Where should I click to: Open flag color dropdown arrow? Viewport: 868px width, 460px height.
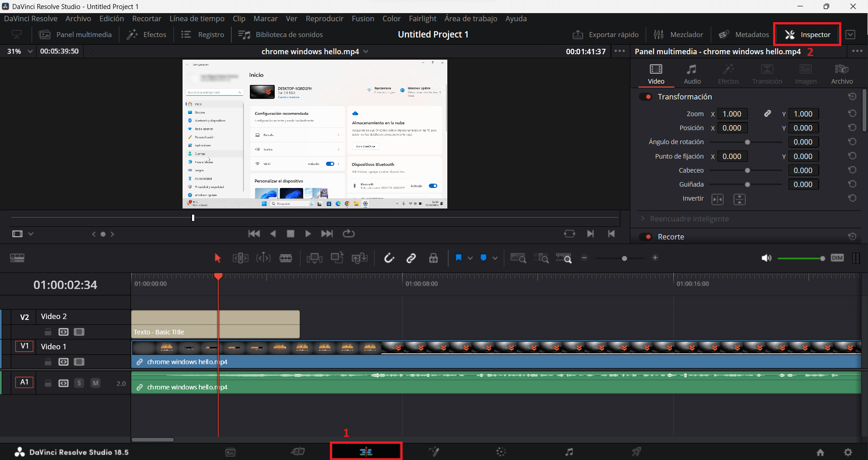click(470, 258)
